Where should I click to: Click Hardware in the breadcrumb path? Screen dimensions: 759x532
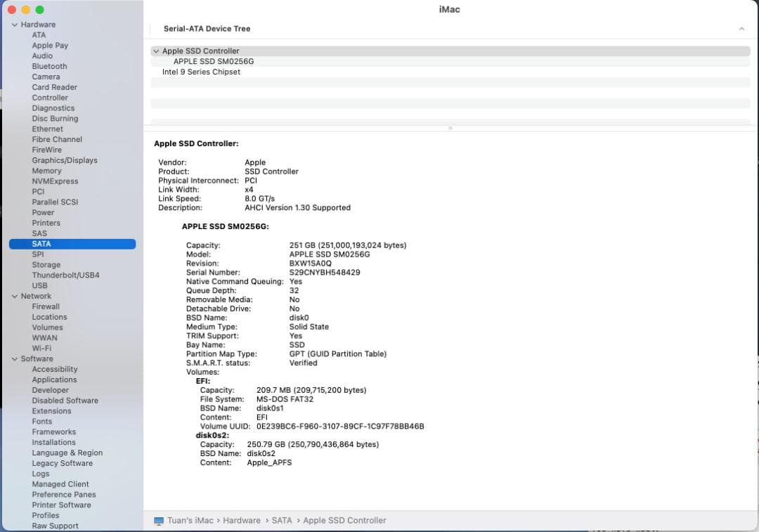pyautogui.click(x=242, y=520)
